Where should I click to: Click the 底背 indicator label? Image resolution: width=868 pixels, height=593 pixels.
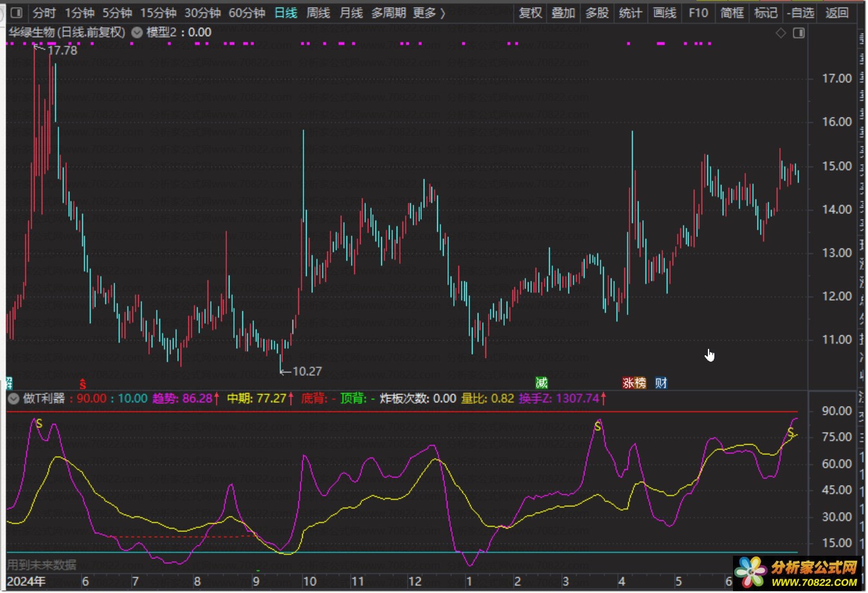(319, 398)
